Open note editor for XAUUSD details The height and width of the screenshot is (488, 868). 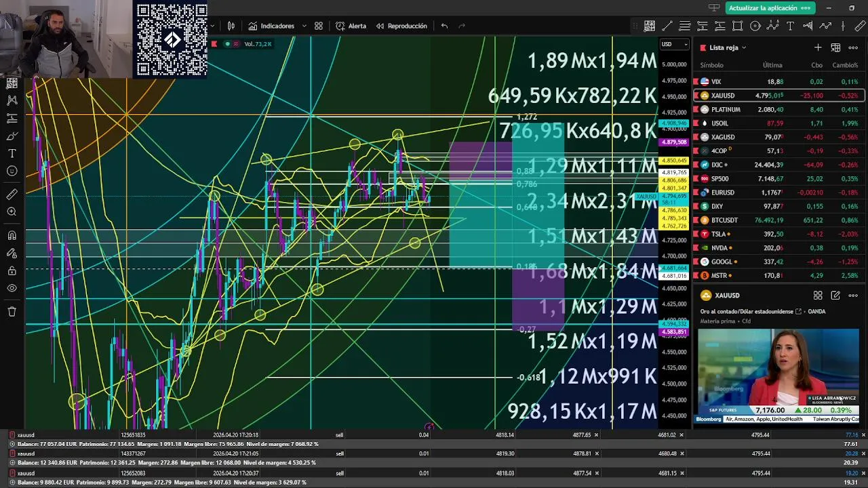click(835, 296)
